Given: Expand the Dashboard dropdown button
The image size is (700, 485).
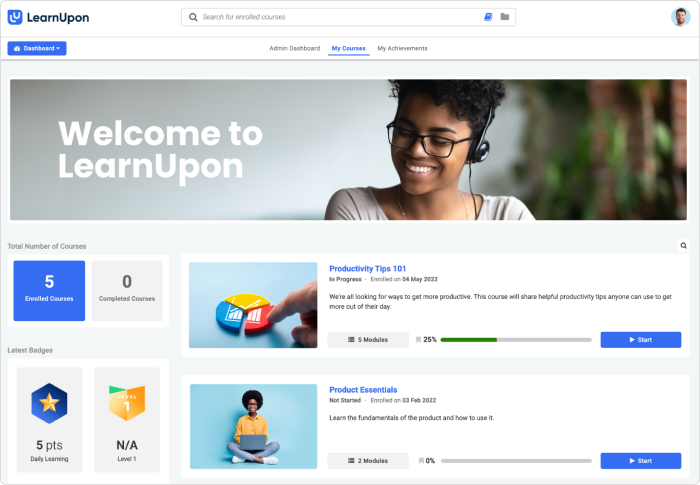Looking at the screenshot, I should (37, 48).
